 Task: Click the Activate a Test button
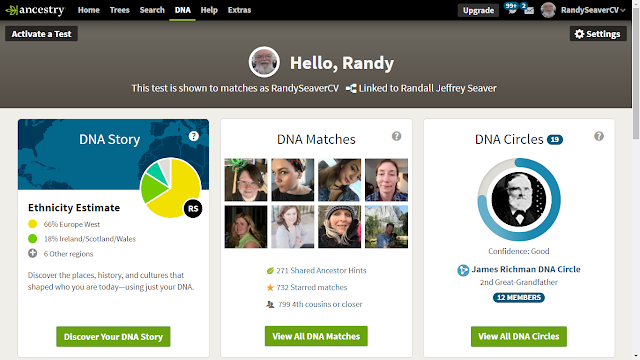41,34
